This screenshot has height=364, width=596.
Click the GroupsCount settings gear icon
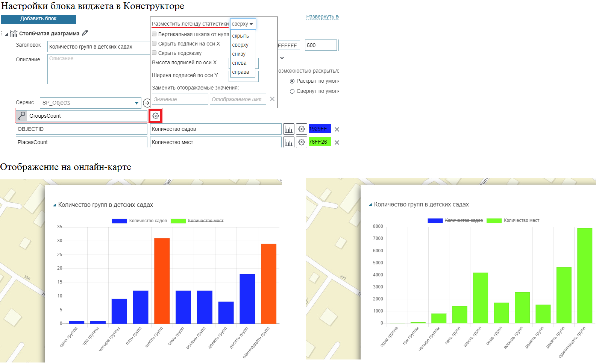pos(156,116)
